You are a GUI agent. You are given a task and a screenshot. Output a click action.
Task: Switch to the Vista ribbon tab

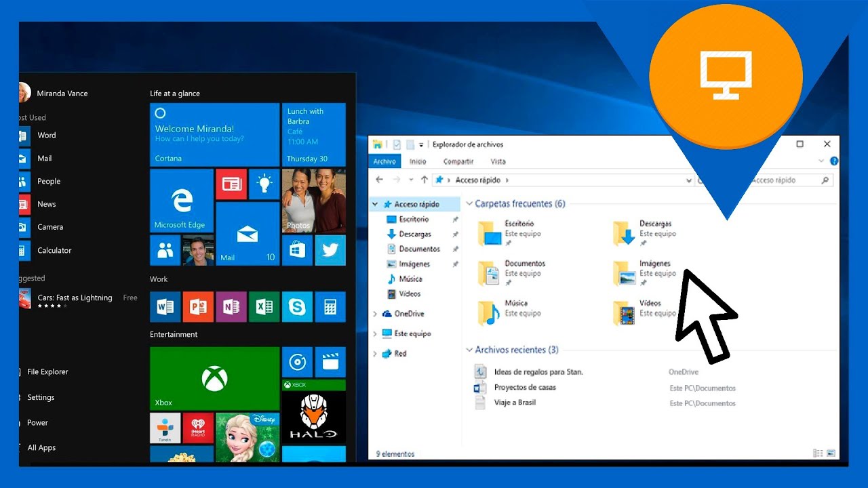[498, 161]
